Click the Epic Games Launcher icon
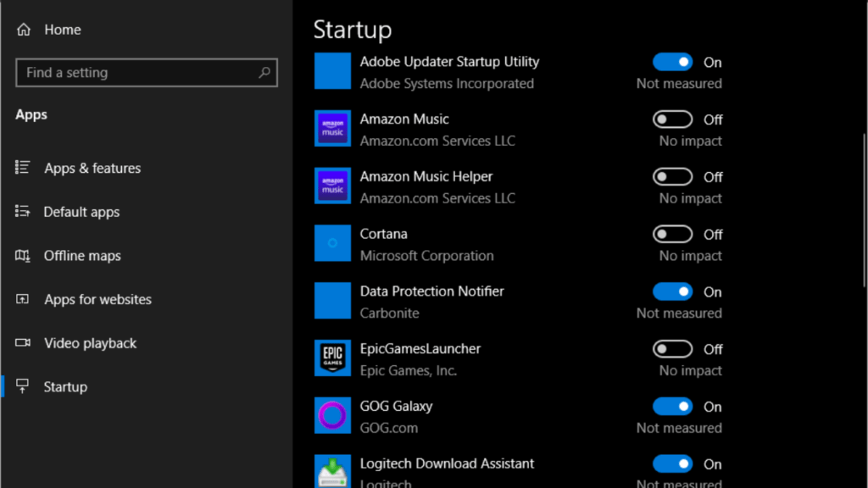The width and height of the screenshot is (868, 488). [x=332, y=358]
